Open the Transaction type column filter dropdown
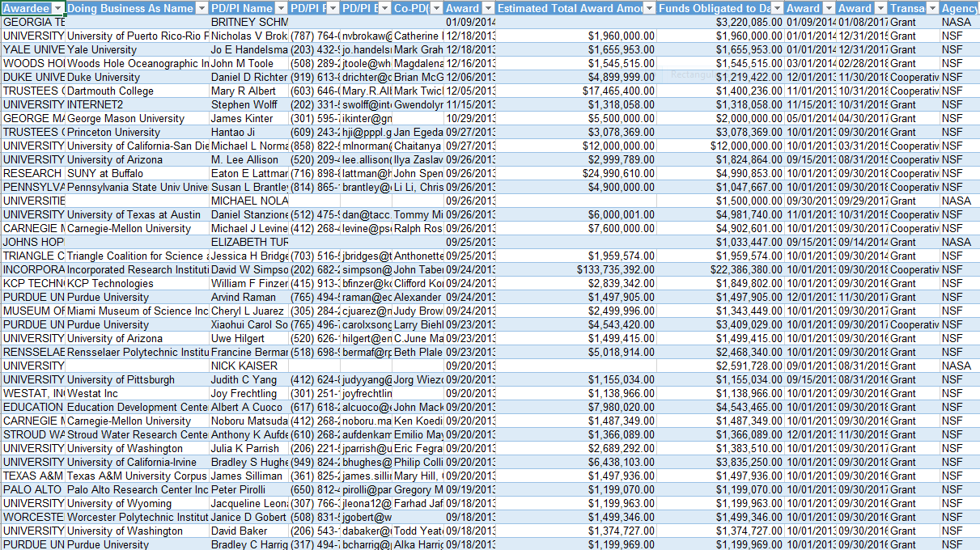The image size is (980, 550). click(931, 8)
